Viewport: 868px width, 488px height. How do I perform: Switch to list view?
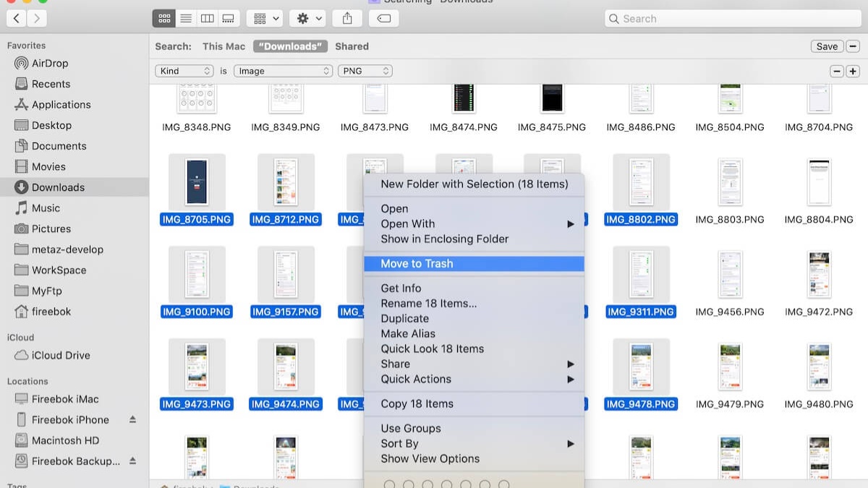coord(186,18)
